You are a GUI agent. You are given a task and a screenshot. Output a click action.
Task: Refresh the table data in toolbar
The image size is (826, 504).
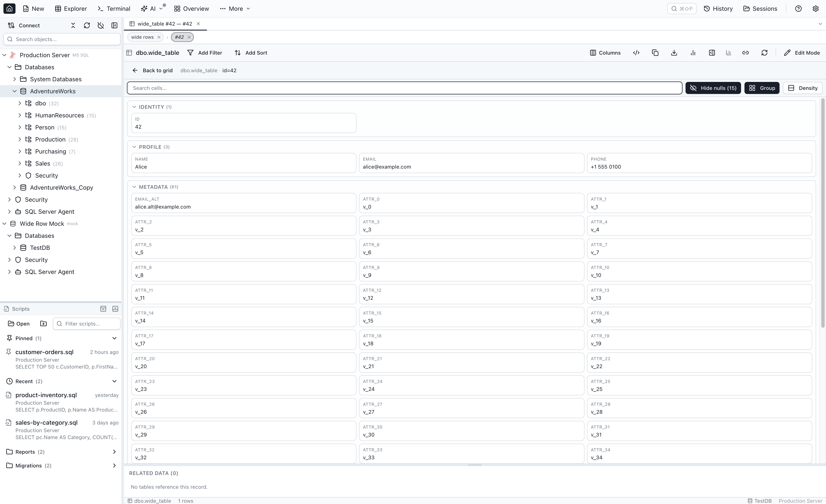(x=764, y=53)
